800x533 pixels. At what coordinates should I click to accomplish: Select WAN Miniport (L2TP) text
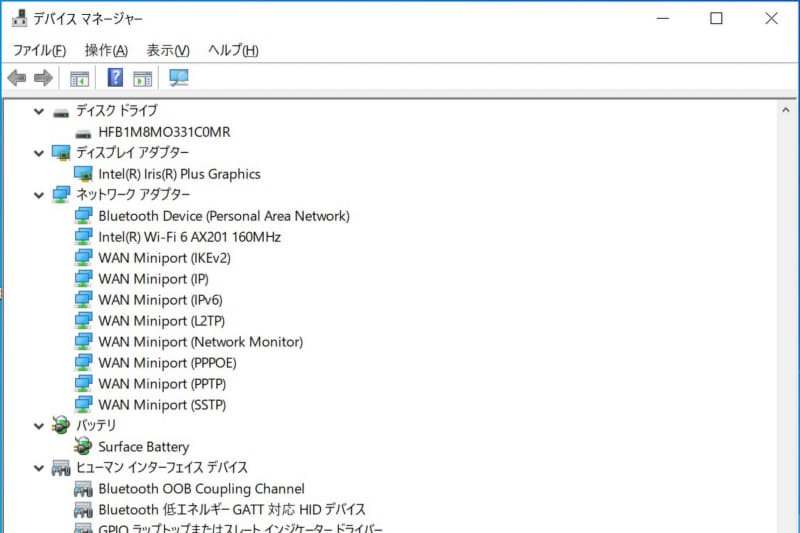click(161, 320)
